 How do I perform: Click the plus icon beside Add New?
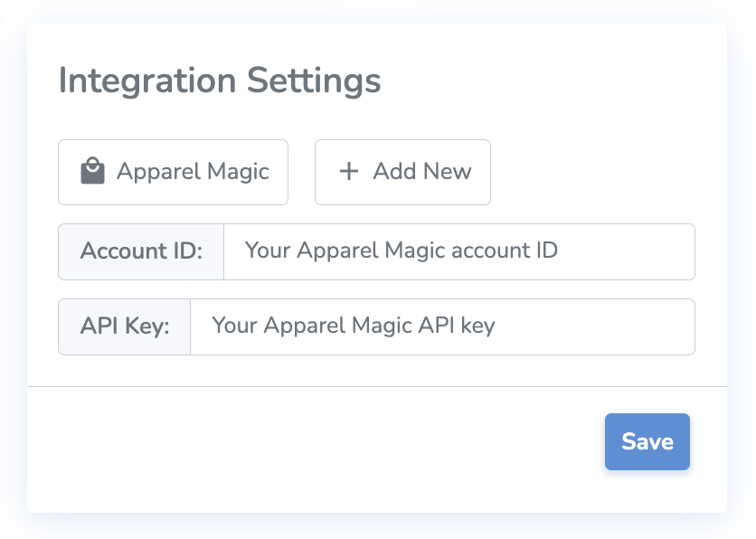348,172
